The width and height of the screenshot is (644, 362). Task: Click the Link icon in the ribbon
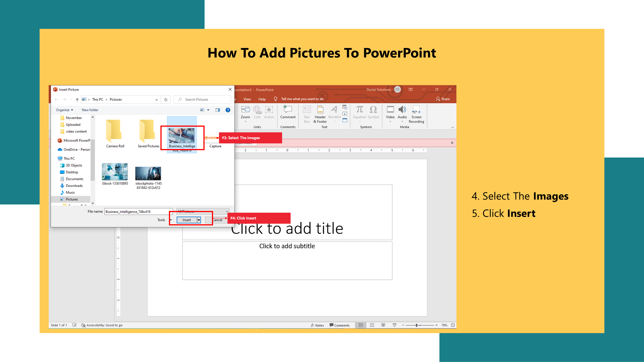tap(257, 112)
